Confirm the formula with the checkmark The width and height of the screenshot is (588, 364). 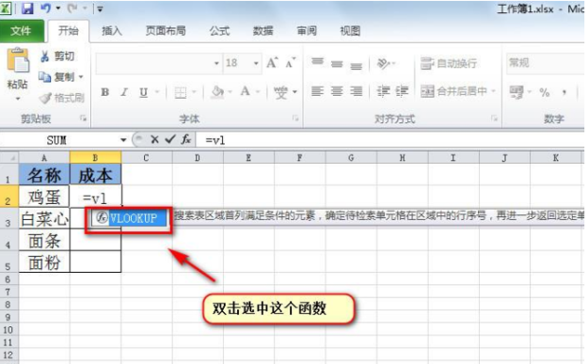click(x=171, y=139)
